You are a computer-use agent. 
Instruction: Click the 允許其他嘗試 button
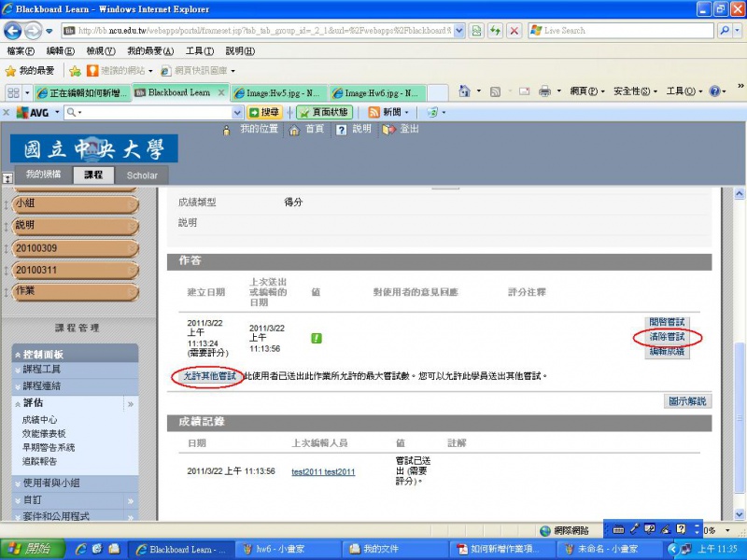point(207,375)
